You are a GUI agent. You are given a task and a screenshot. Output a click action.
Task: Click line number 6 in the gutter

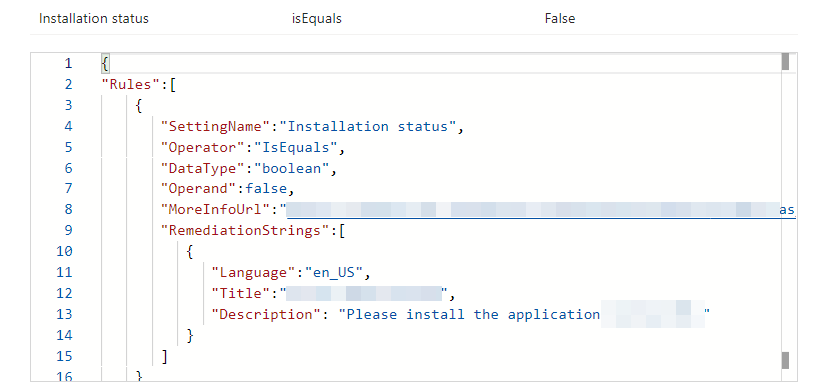[x=68, y=168]
